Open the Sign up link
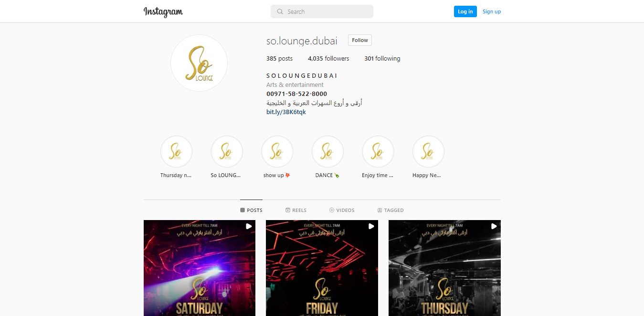The image size is (644, 316). 492,11
